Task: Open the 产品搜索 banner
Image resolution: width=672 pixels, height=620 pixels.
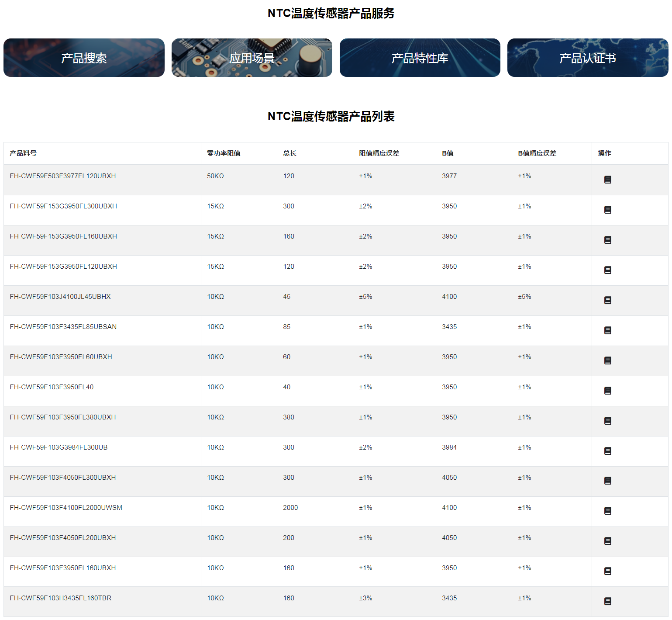Action: click(x=84, y=58)
